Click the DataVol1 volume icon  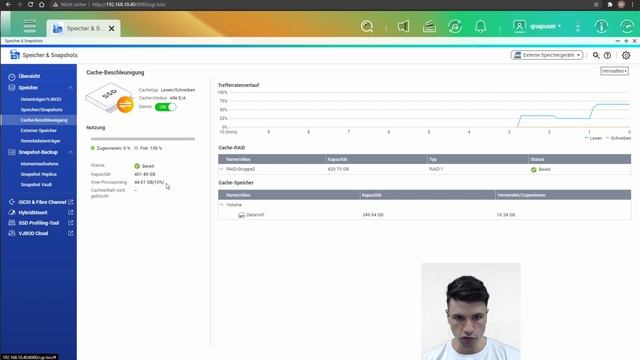pyautogui.click(x=241, y=215)
